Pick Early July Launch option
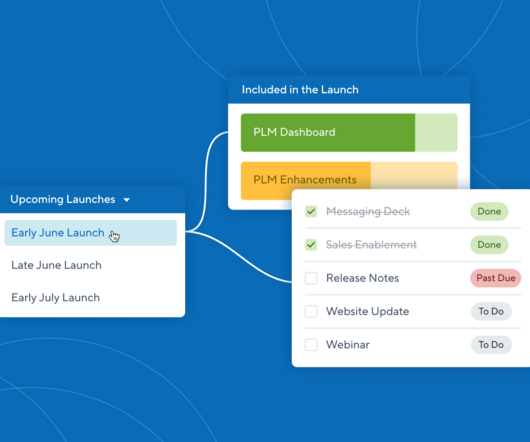530x442 pixels. (55, 298)
